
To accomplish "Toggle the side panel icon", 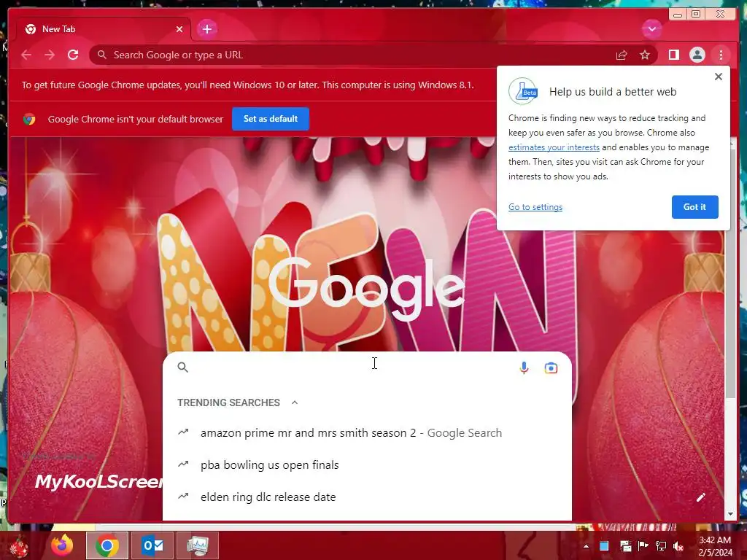I will 673,55.
